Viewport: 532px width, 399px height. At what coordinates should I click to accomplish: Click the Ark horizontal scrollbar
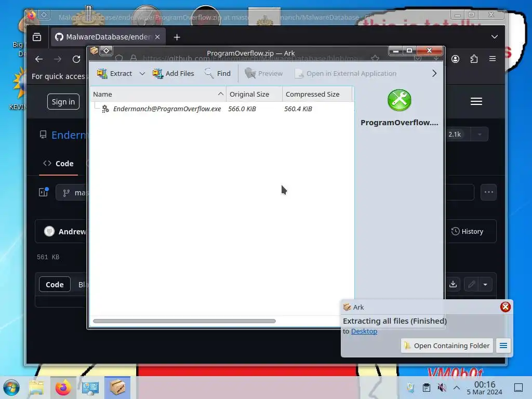(x=184, y=321)
